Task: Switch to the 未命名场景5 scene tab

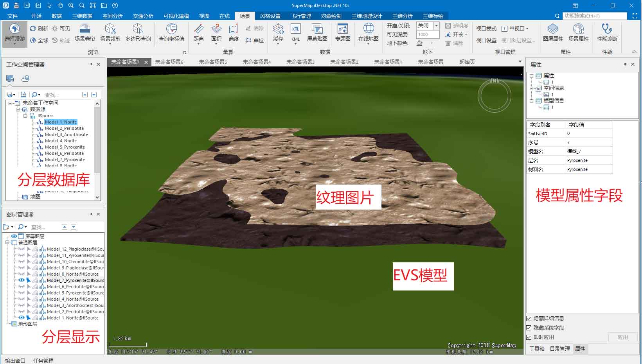Action: (x=212, y=62)
